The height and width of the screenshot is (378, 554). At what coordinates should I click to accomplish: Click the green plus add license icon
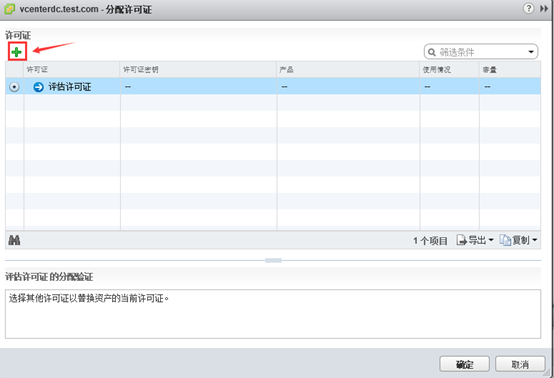pos(17,52)
